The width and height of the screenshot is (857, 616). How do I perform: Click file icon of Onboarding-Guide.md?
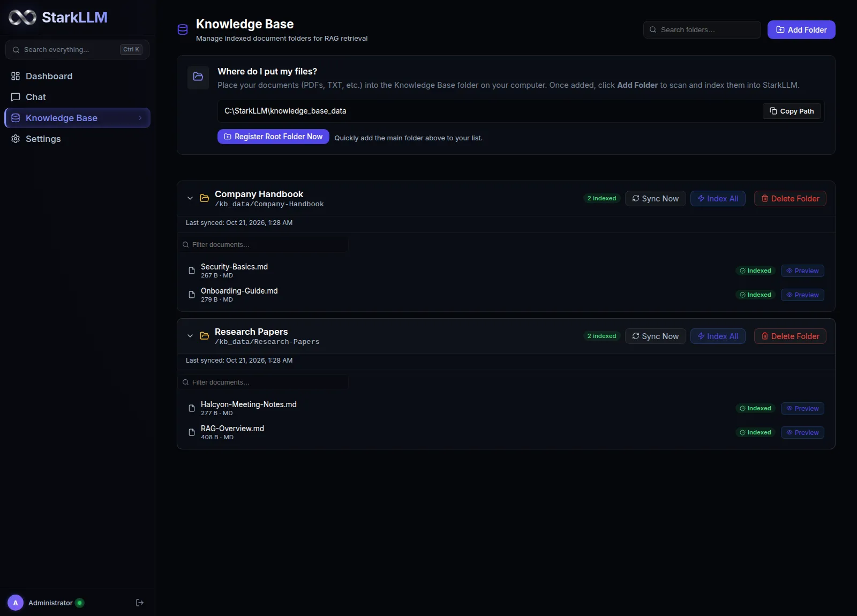192,295
